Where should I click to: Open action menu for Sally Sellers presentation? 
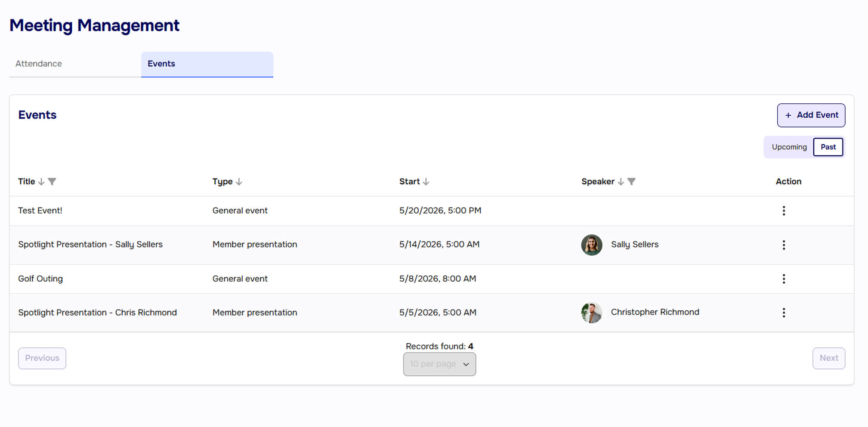click(784, 245)
